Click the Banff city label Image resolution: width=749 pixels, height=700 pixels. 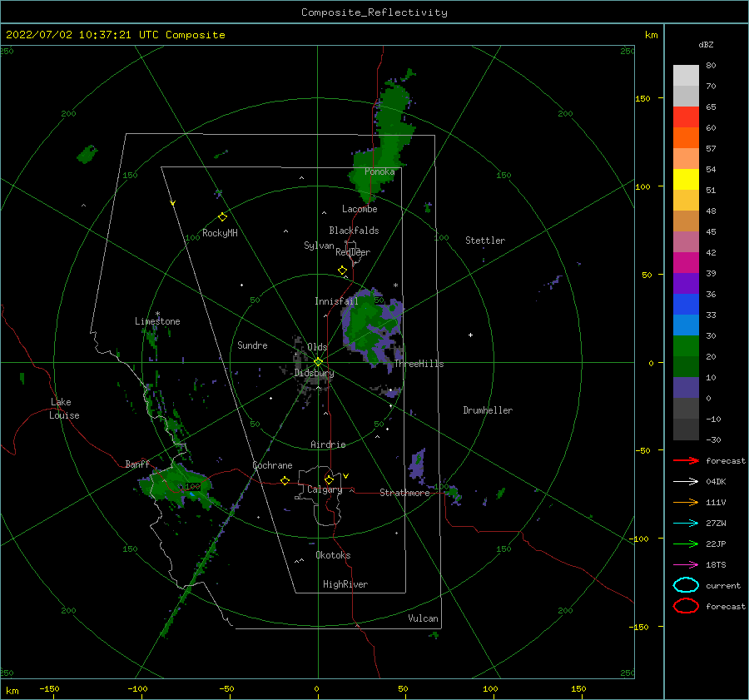(x=137, y=464)
